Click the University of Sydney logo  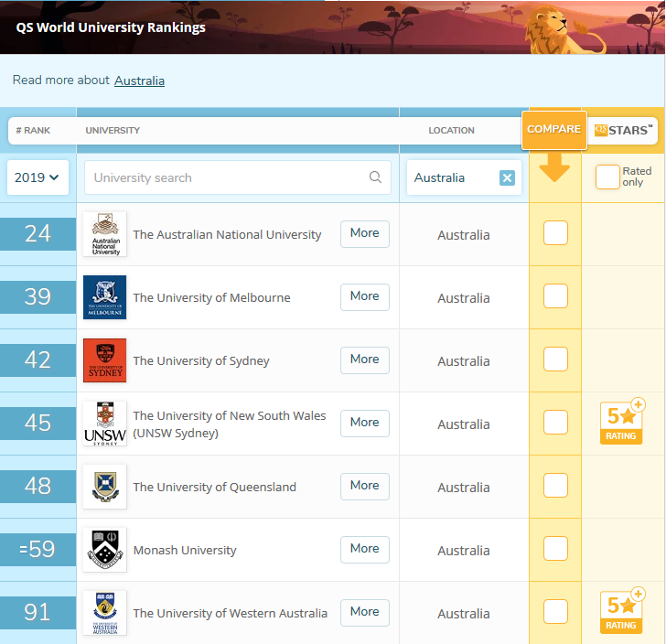tap(105, 360)
